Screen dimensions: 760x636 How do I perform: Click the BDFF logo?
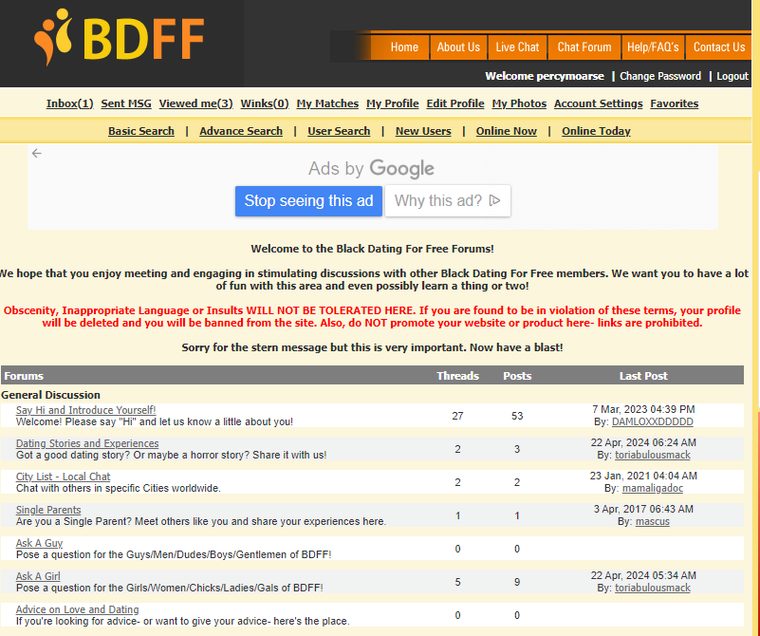point(119,37)
